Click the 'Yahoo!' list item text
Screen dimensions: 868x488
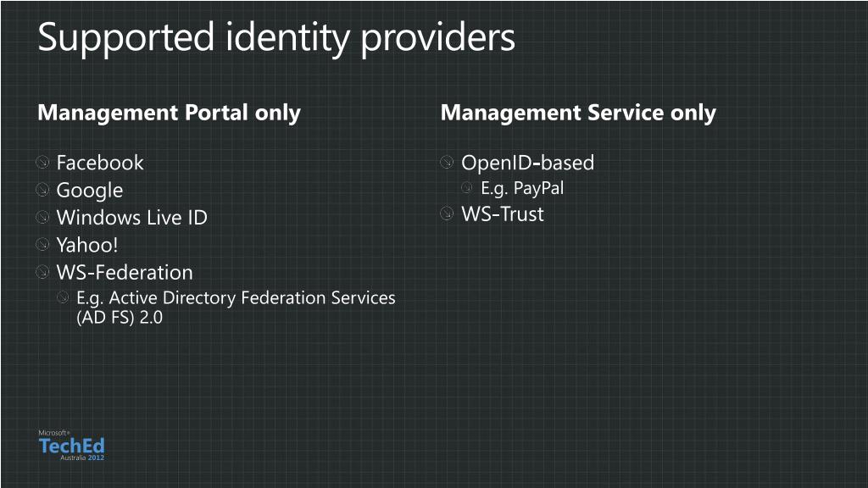click(87, 245)
